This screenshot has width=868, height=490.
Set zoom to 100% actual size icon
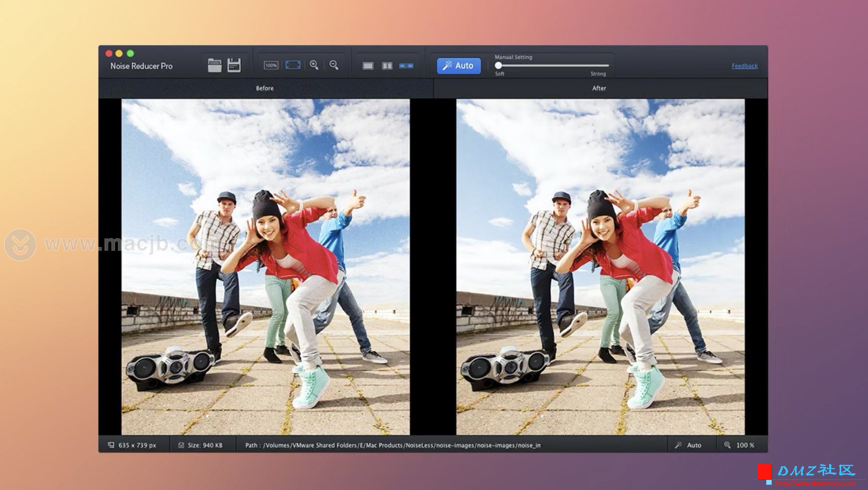[271, 65]
